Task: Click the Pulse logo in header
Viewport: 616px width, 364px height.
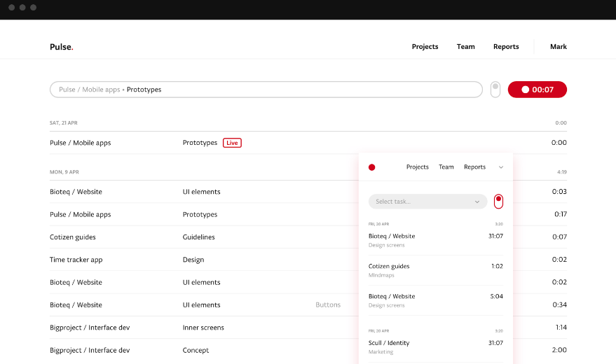Action: pyautogui.click(x=61, y=47)
